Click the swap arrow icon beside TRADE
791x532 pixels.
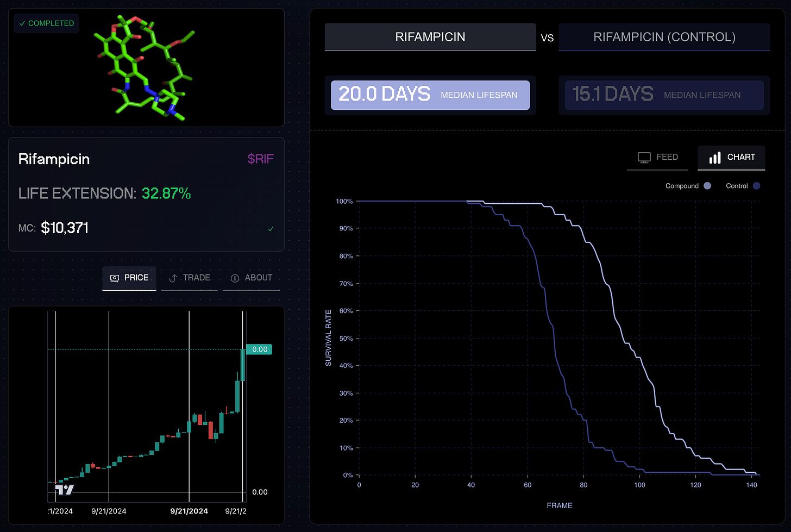[x=173, y=278]
